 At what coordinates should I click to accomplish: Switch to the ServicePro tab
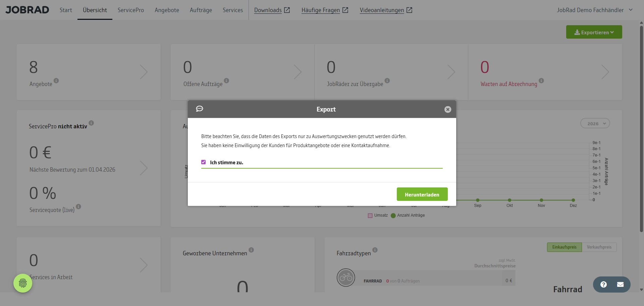[131, 10]
